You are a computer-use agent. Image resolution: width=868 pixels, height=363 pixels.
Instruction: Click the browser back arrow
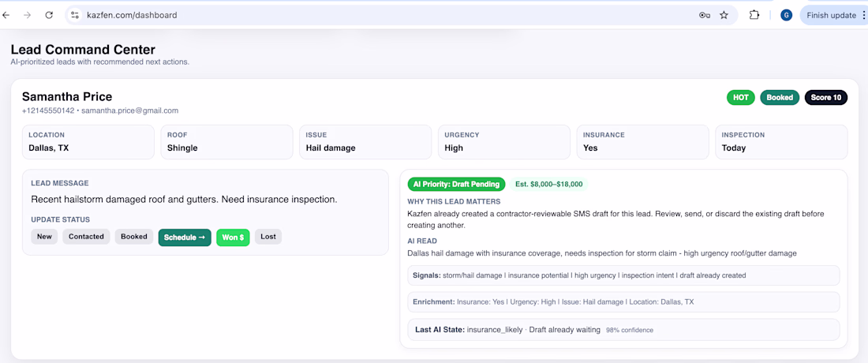[6, 16]
